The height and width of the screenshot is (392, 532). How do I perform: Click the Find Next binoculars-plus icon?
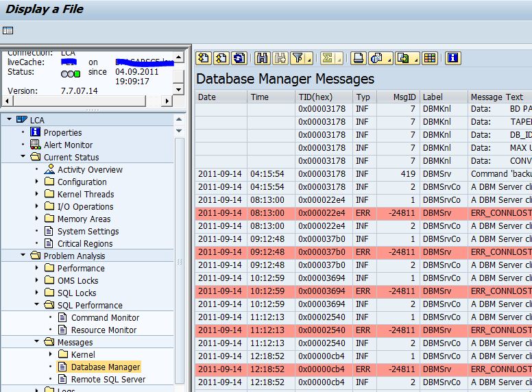(x=280, y=58)
